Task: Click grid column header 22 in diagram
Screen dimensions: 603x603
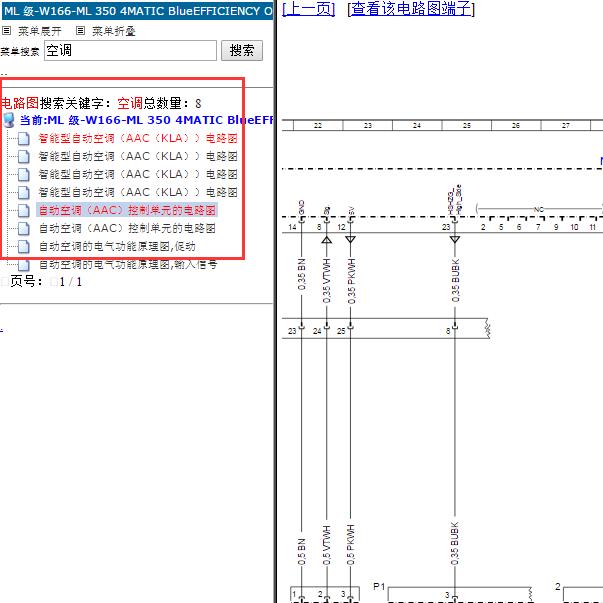Action: click(x=318, y=126)
